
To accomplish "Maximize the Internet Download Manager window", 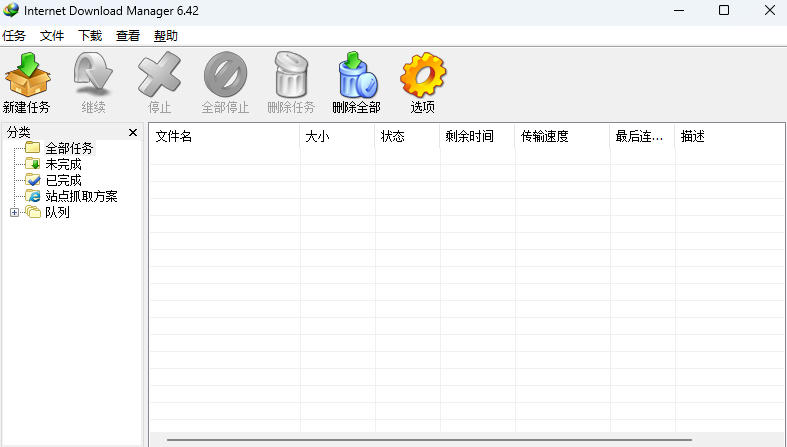I will point(724,11).
